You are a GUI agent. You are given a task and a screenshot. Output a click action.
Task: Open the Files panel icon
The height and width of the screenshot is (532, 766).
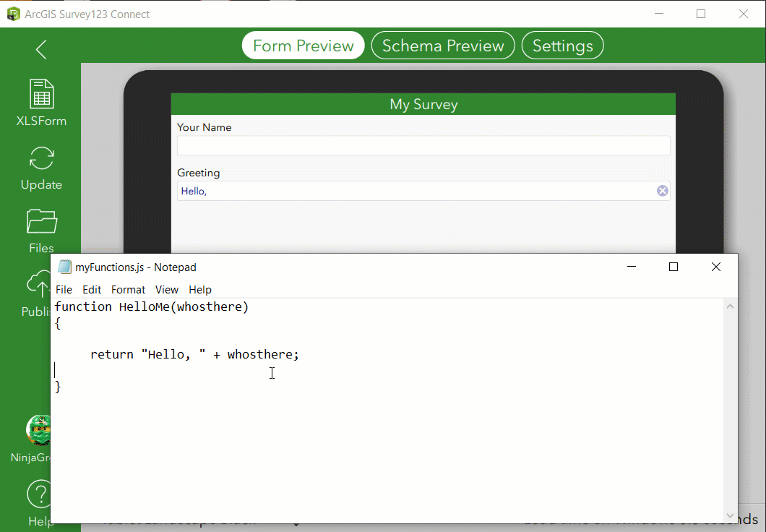pyautogui.click(x=41, y=221)
